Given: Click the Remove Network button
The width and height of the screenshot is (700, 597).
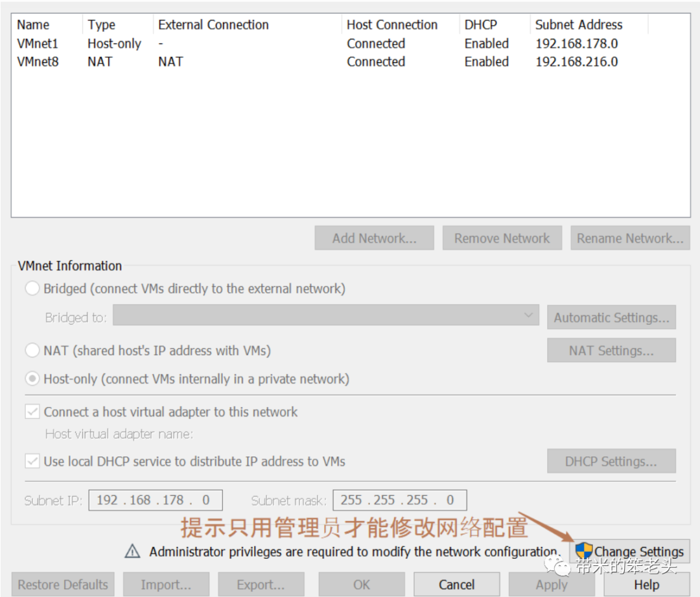Looking at the screenshot, I should coord(502,238).
